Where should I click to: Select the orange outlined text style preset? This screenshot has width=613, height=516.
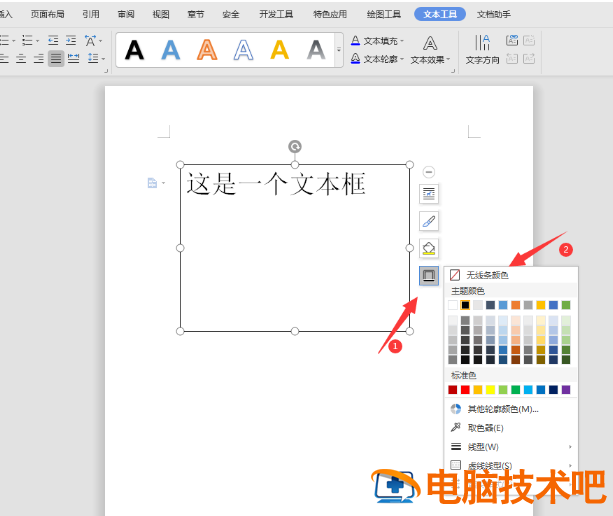[207, 50]
